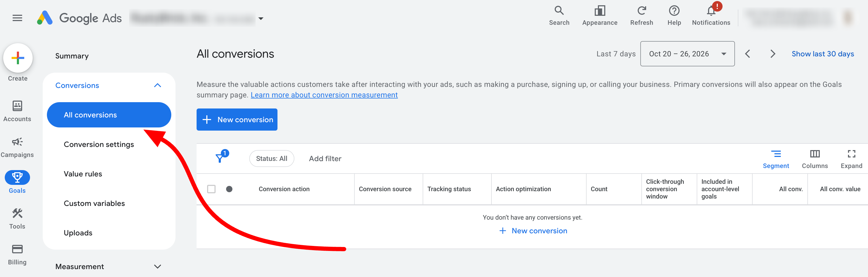Open Conversion settings
Screen dimensions: 868x277
[x=99, y=144]
